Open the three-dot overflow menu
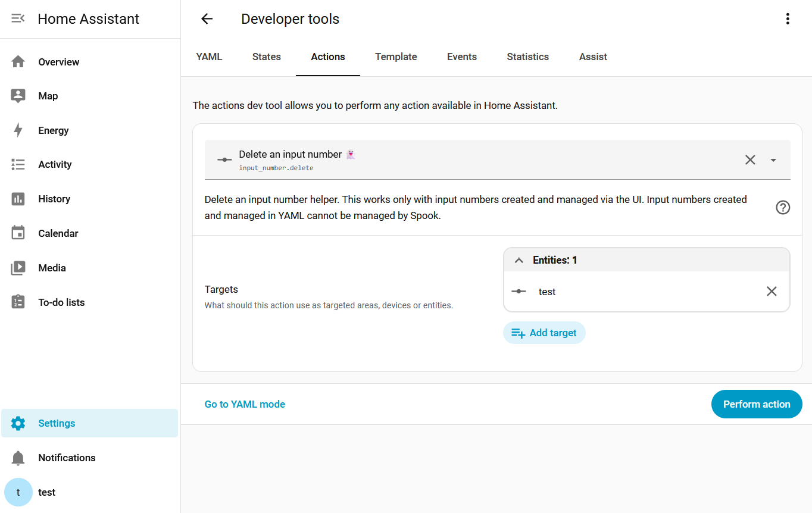Viewport: 812px width, 513px height. tap(788, 19)
